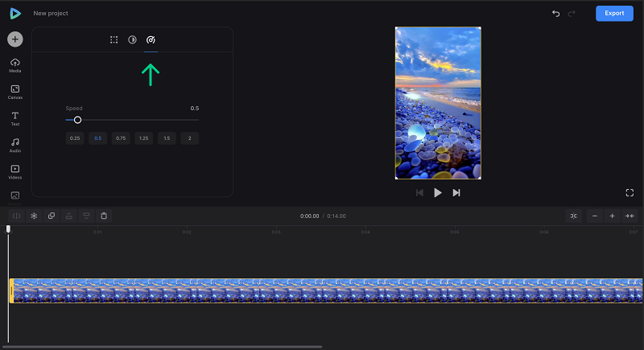This screenshot has height=350, width=644.
Task: Set speed preset to 1.25
Action: pyautogui.click(x=144, y=138)
